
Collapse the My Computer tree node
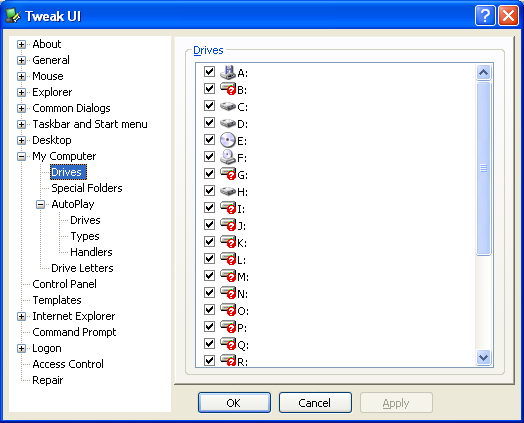21,156
